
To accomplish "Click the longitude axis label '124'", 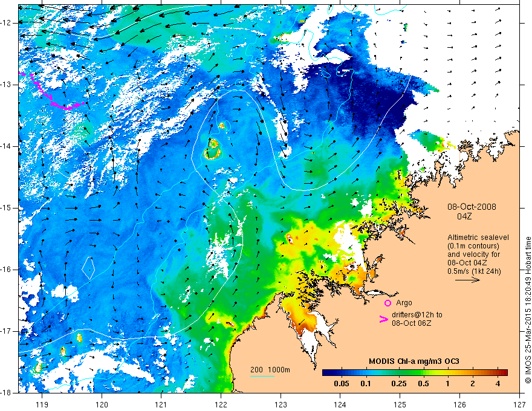I will click(x=340, y=404).
